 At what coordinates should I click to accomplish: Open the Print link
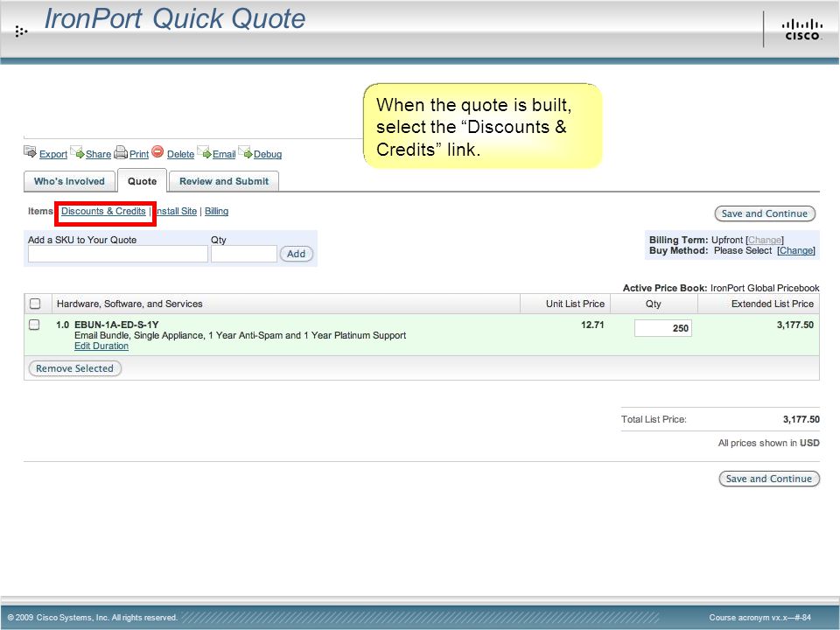[139, 154]
